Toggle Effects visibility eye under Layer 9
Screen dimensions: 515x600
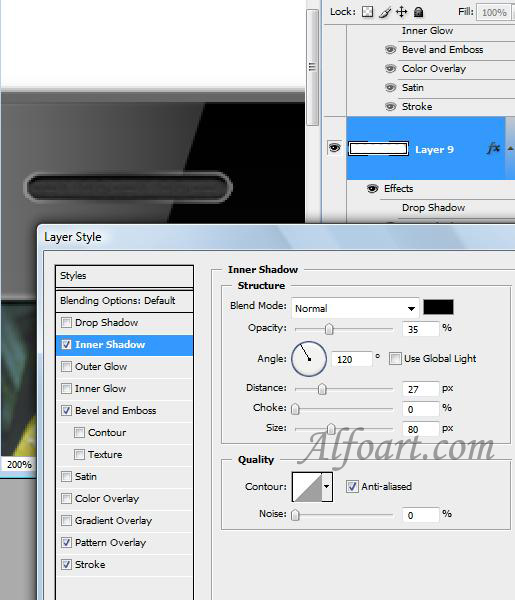coord(372,189)
